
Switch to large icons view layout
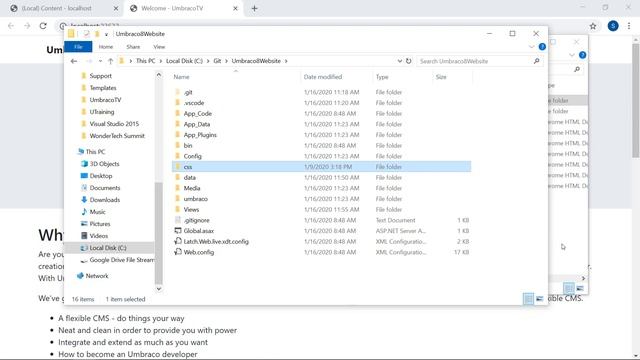(540, 299)
